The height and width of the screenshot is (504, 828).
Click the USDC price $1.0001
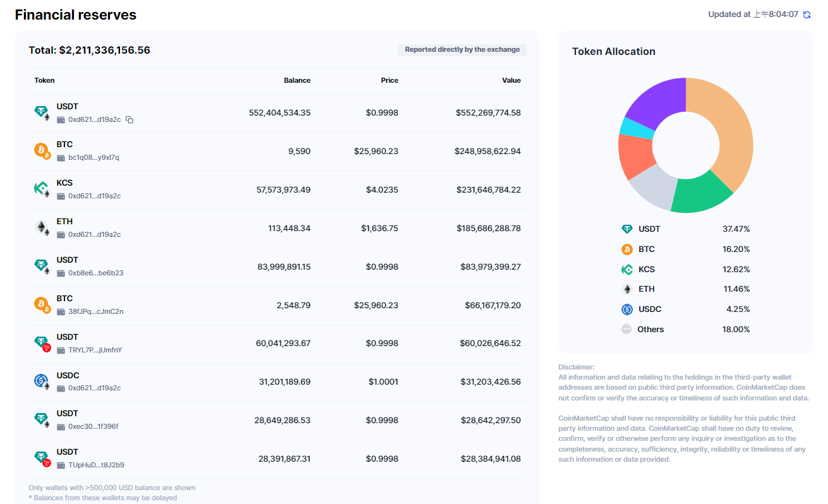click(x=383, y=381)
